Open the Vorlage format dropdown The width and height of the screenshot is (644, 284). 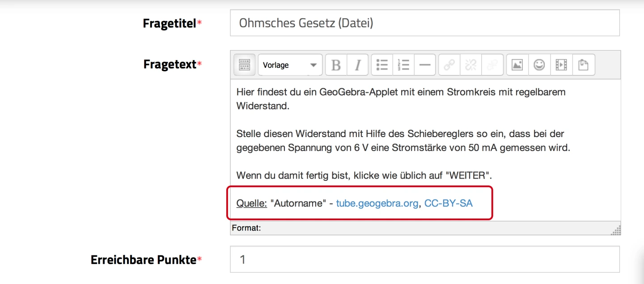pos(290,65)
